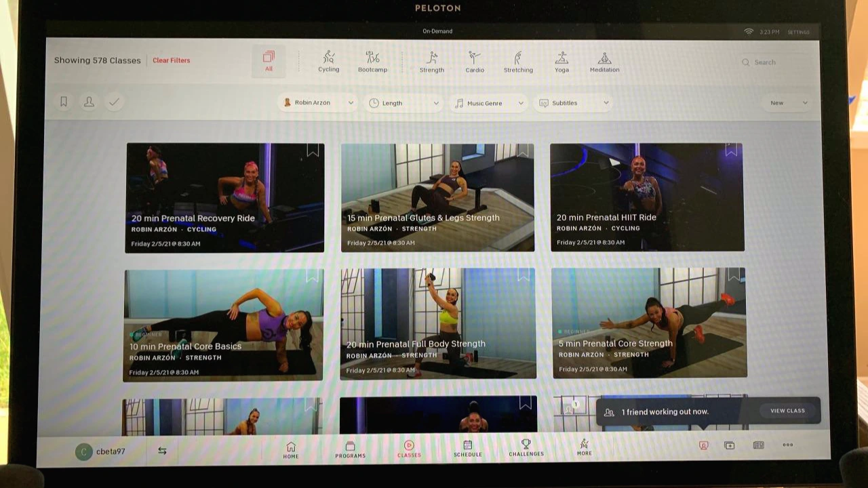868x488 pixels.
Task: Click the 3:23 PM clock
Action: [770, 32]
